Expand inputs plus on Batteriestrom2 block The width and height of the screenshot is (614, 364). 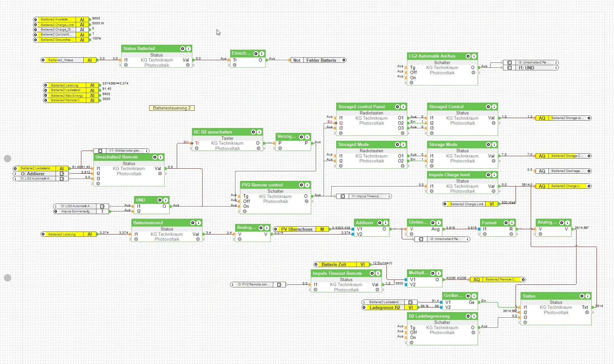tap(136, 239)
